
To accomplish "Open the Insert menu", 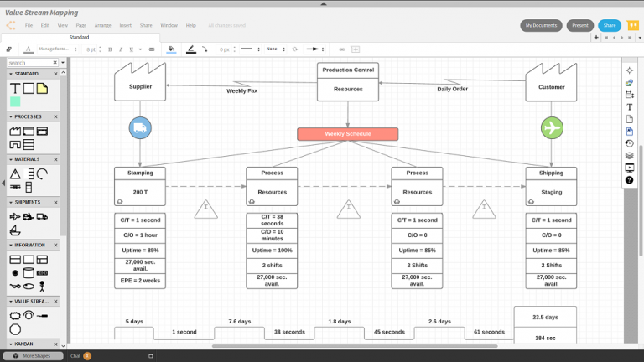I will pos(125,26).
